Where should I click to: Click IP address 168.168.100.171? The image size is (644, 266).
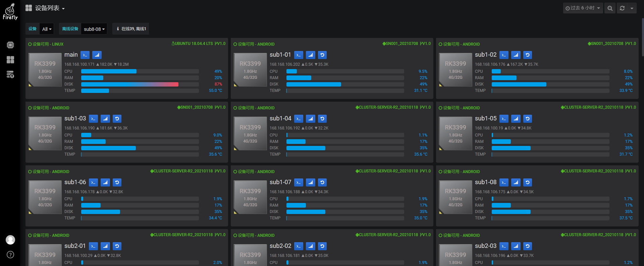tap(79, 64)
